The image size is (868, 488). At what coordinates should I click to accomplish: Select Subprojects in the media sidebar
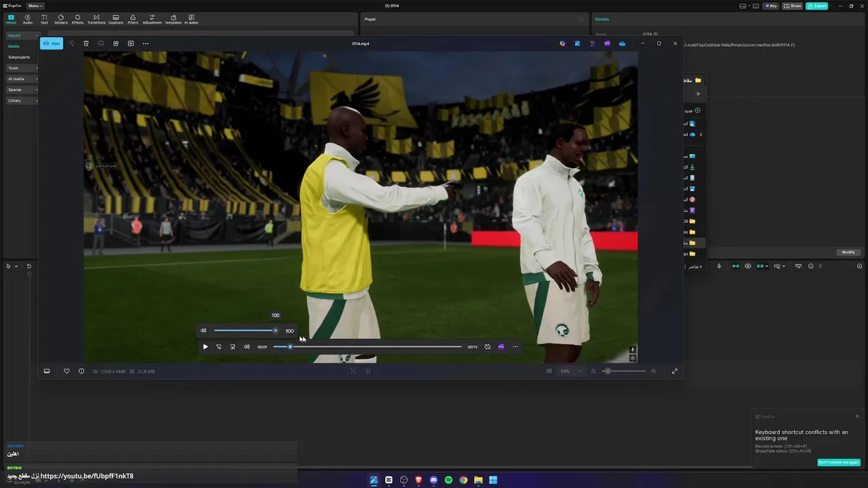point(19,57)
